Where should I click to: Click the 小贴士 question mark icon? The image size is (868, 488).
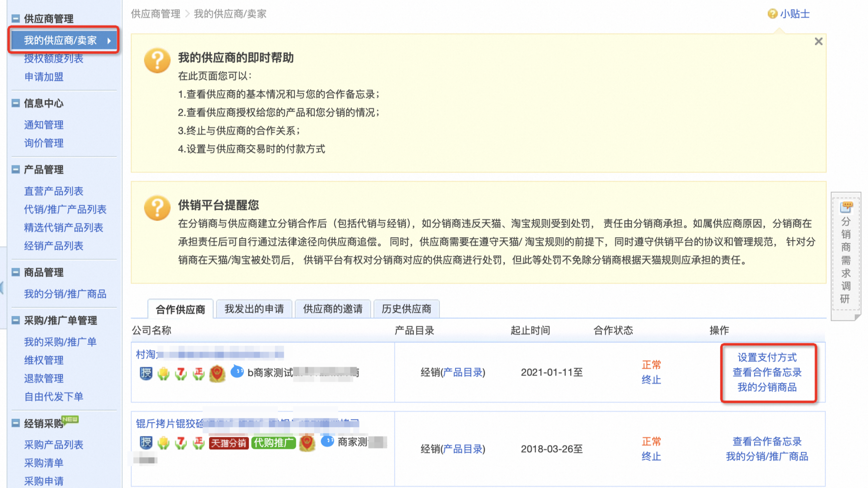772,14
